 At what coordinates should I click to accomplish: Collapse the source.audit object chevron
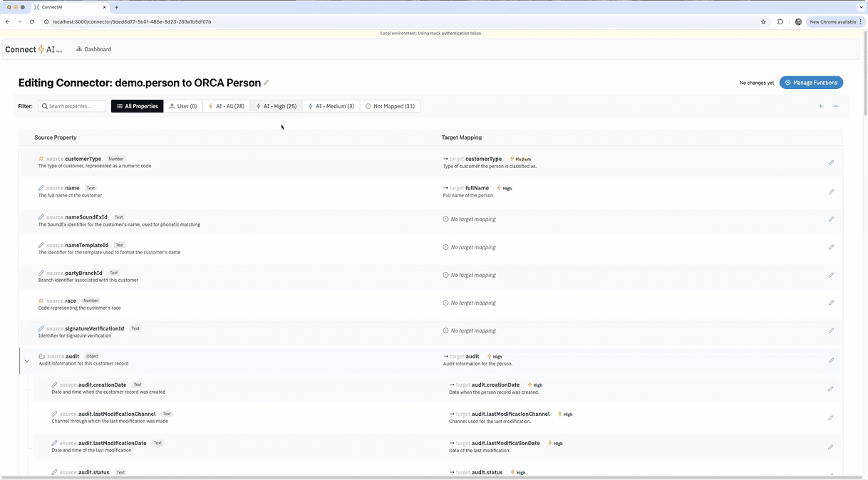27,361
